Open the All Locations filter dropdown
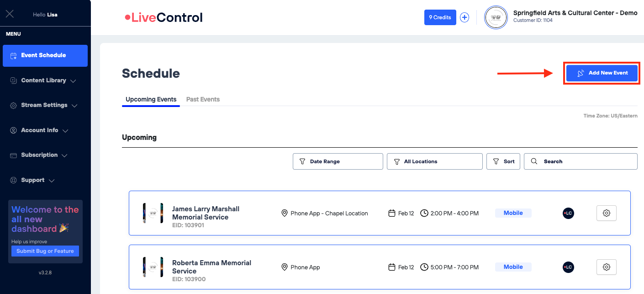The width and height of the screenshot is (644, 294). [x=434, y=161]
